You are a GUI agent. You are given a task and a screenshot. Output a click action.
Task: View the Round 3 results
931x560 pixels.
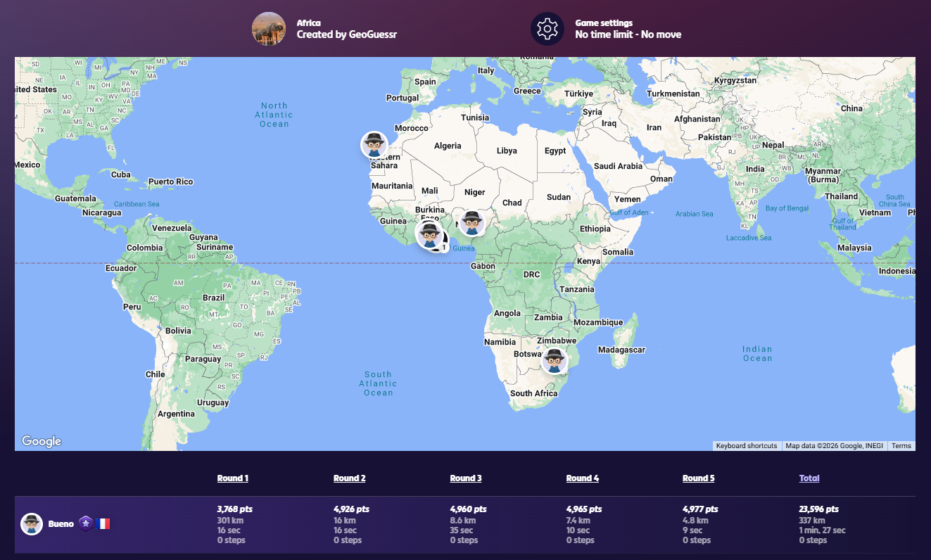click(x=466, y=478)
